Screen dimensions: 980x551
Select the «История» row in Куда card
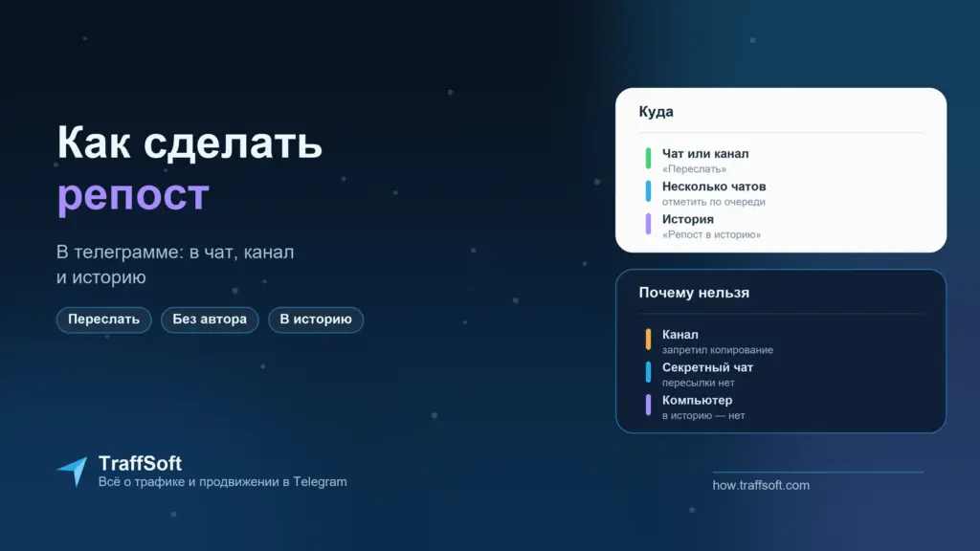(702, 226)
